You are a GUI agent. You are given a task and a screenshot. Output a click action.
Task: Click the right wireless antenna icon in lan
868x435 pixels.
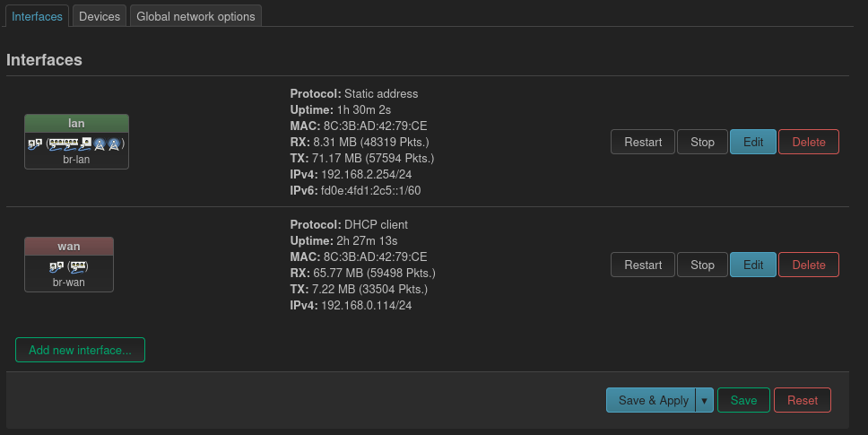tap(113, 144)
